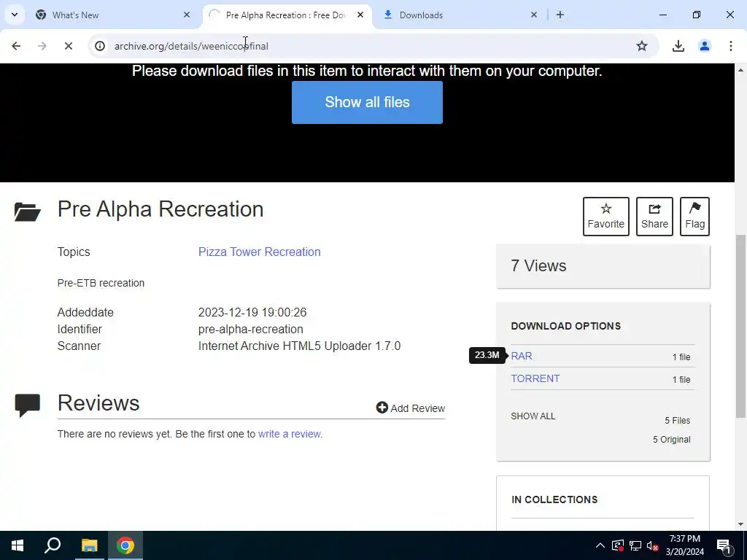Click the Show all files button
Image resolution: width=747 pixels, height=560 pixels.
(x=367, y=102)
